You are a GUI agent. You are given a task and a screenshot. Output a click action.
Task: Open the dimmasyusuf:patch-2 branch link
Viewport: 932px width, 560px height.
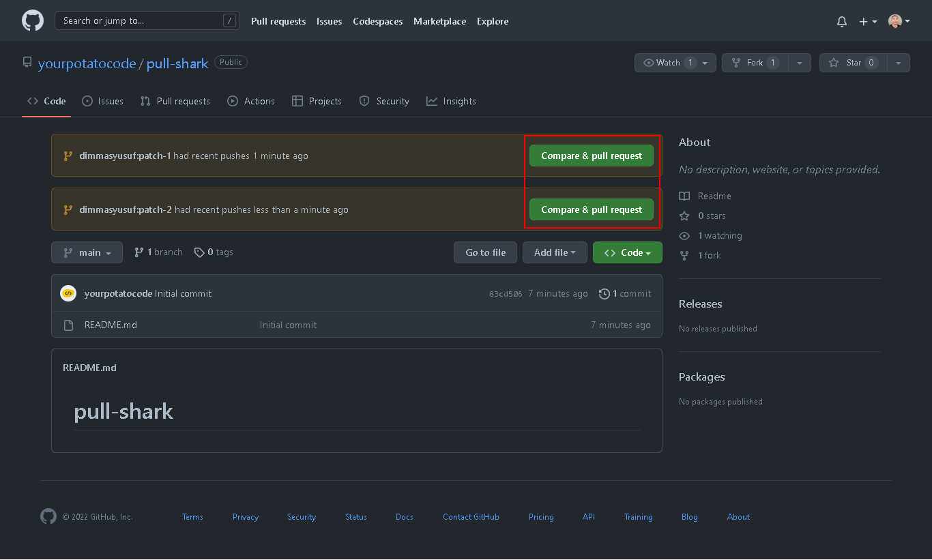(126, 209)
